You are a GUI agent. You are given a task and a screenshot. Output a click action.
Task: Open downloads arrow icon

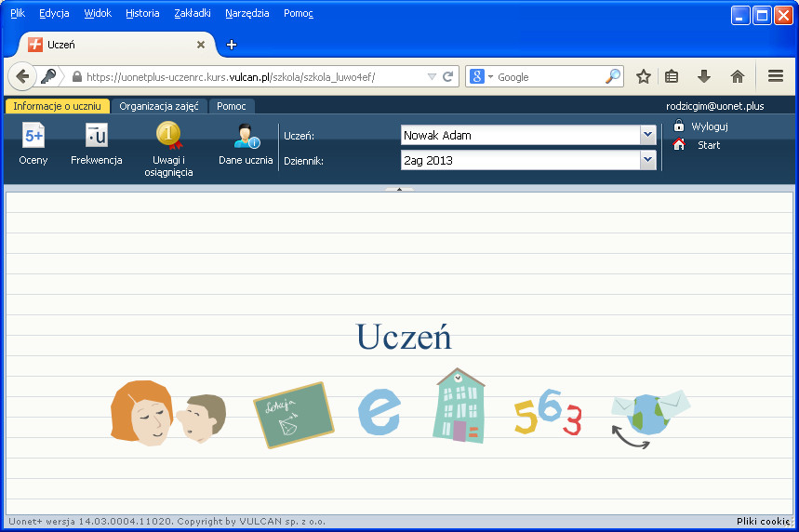tap(704, 77)
